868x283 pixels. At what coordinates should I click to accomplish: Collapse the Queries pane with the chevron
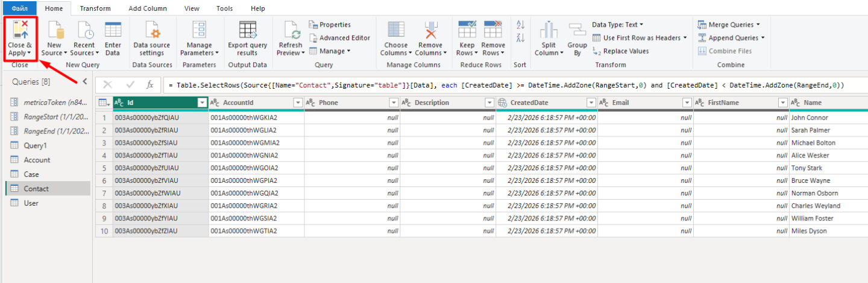point(85,81)
